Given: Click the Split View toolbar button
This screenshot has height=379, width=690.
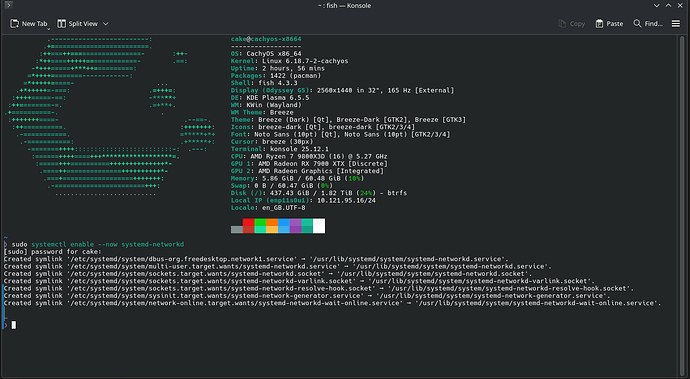Looking at the screenshot, I should (77, 24).
